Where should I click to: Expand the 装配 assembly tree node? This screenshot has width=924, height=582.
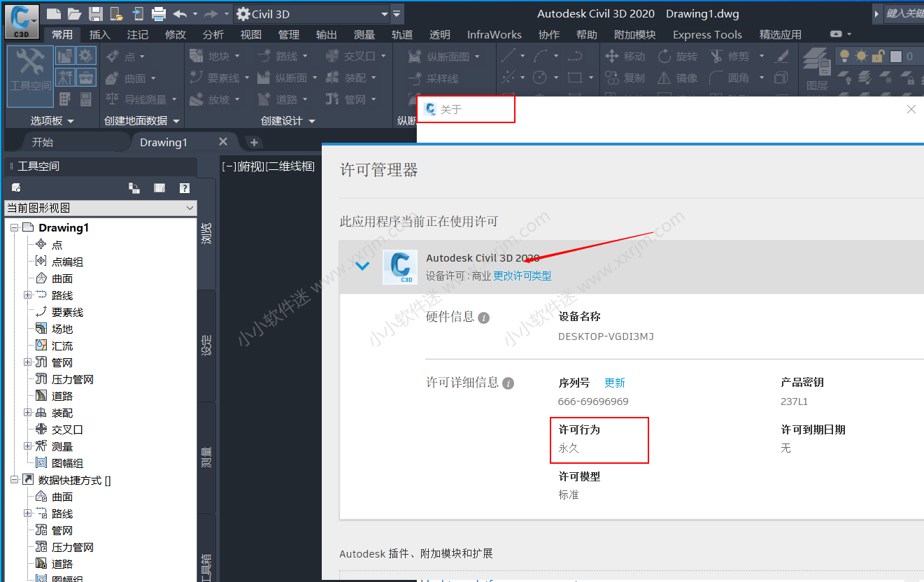27,413
